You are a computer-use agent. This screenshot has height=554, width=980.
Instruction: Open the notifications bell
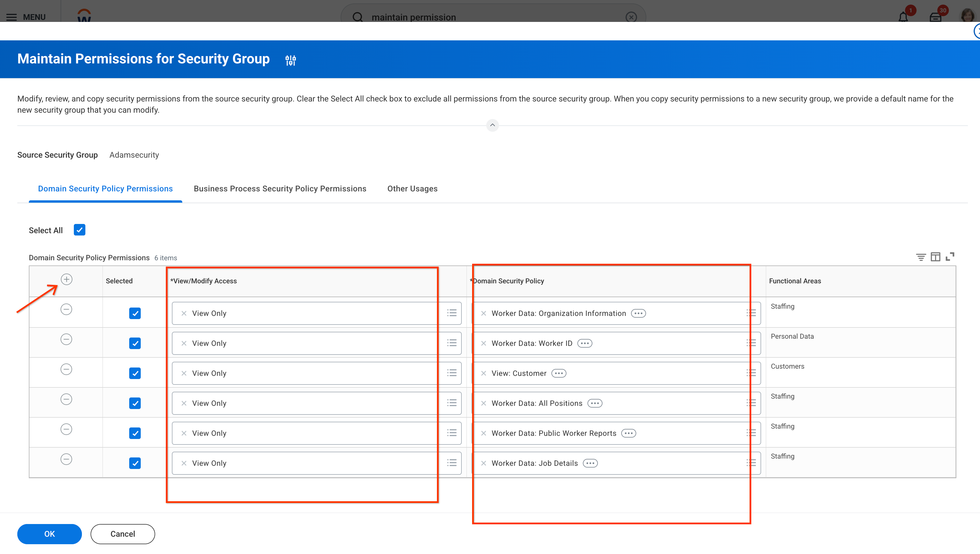tap(904, 17)
